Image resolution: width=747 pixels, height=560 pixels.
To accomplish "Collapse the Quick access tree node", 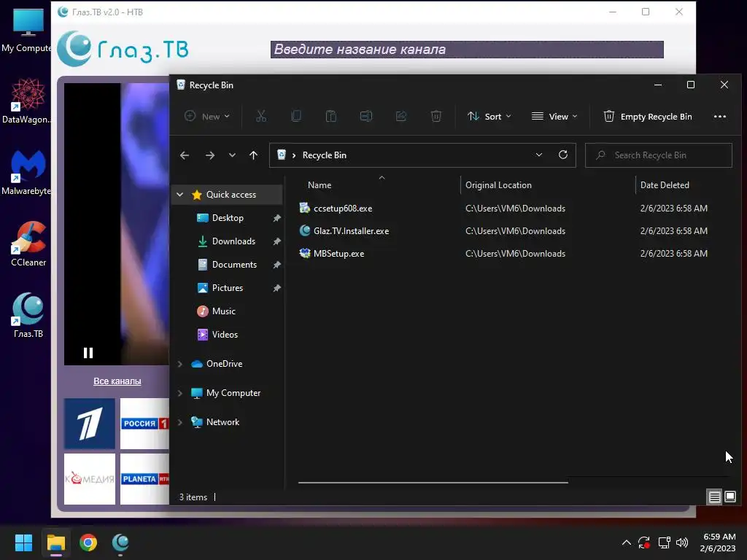I will [x=180, y=194].
